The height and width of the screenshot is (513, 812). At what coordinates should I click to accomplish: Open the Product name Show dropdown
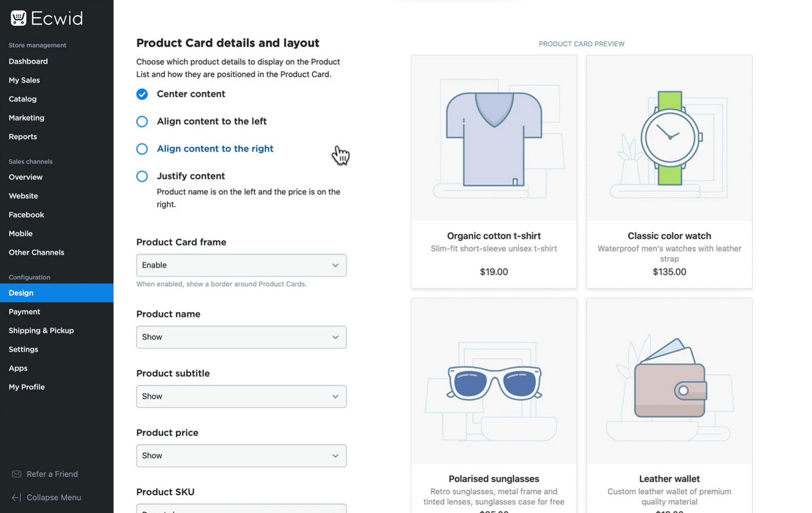[242, 337]
